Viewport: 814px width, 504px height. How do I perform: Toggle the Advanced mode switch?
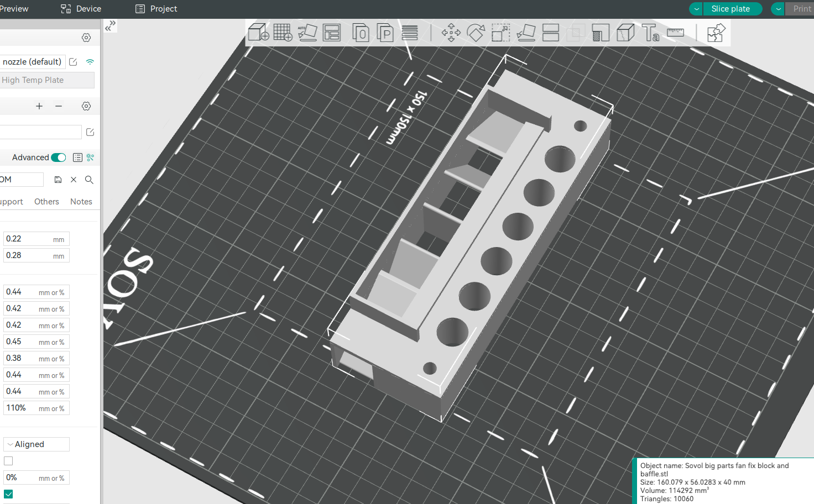[59, 158]
